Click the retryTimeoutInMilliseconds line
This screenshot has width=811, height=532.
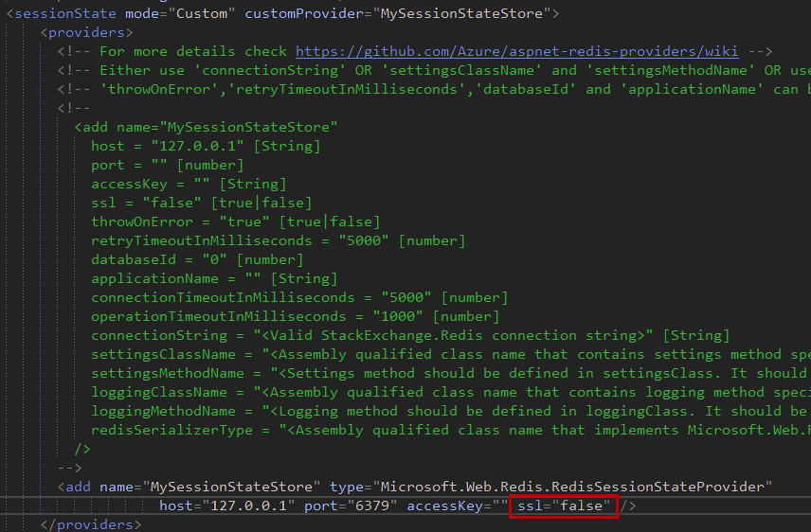pos(279,240)
